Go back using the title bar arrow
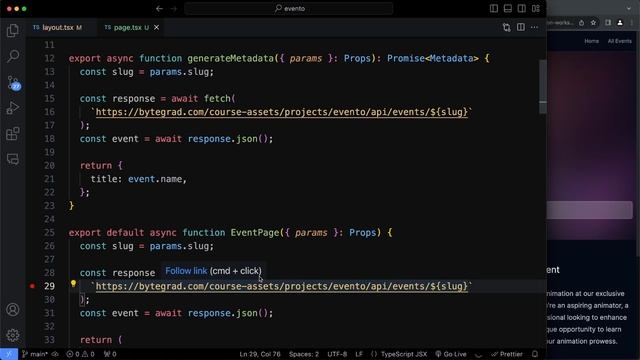 pyautogui.click(x=159, y=9)
